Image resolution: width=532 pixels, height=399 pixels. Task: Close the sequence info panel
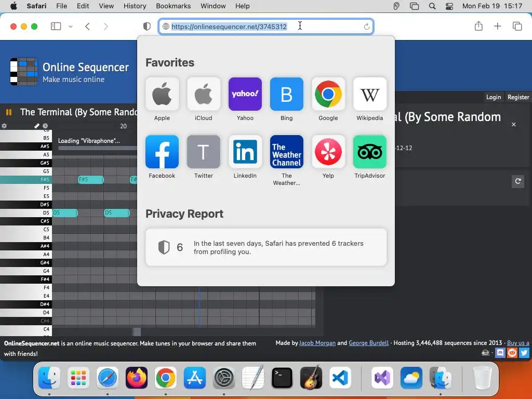[514, 125]
